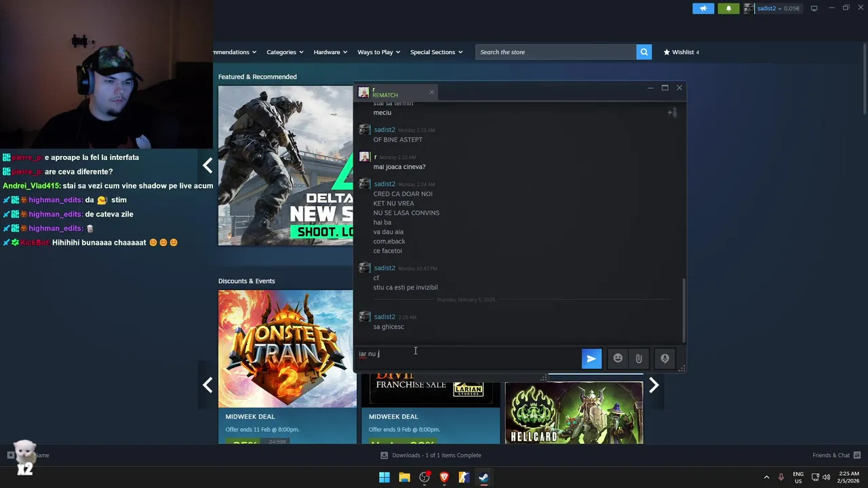Click the 'Featured & Recommended' heading

coord(258,77)
